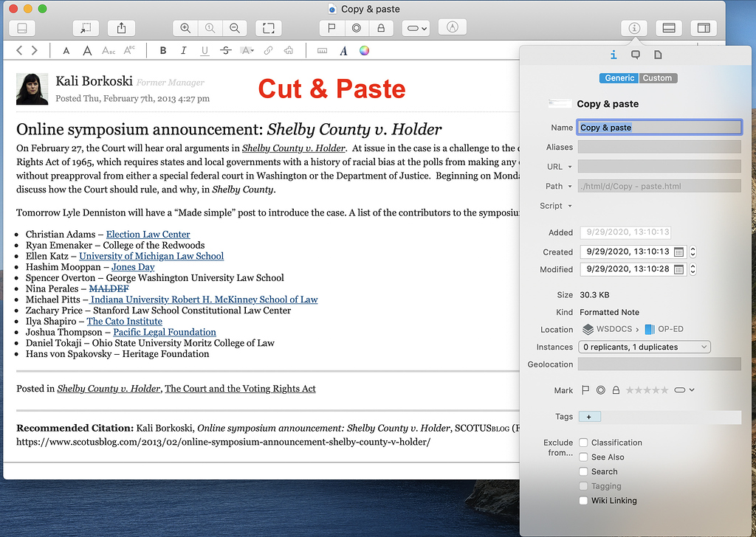Enable Wiki Linking exclusion
This screenshot has height=537, width=756.
(582, 500)
